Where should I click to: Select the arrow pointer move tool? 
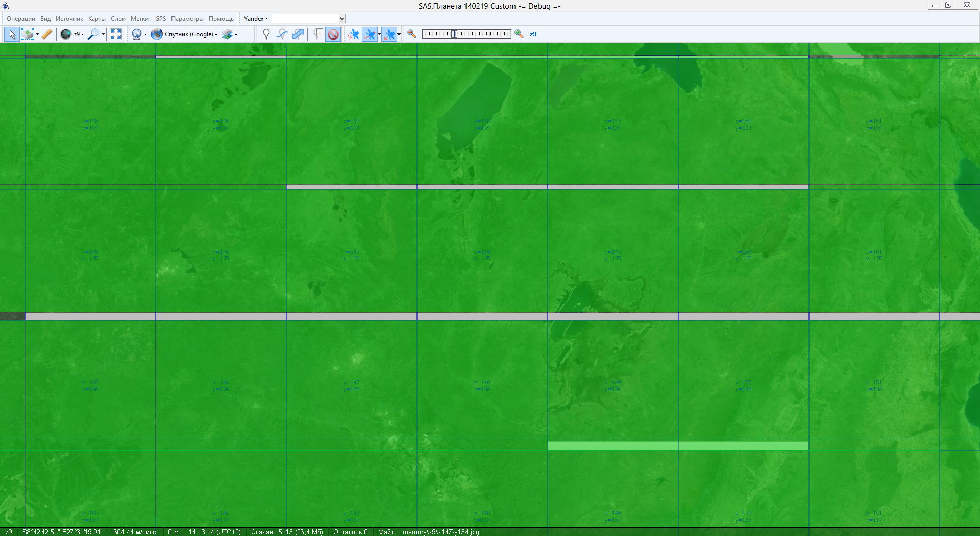coord(12,34)
